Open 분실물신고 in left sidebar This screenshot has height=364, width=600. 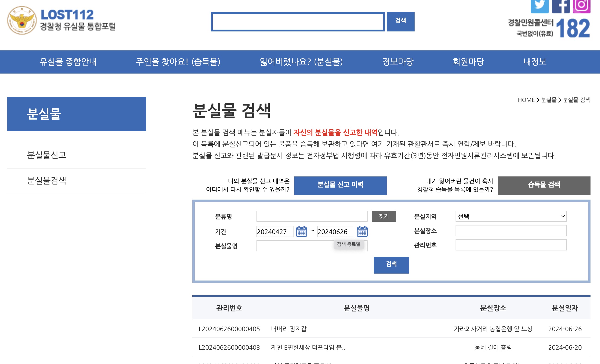[x=47, y=155]
